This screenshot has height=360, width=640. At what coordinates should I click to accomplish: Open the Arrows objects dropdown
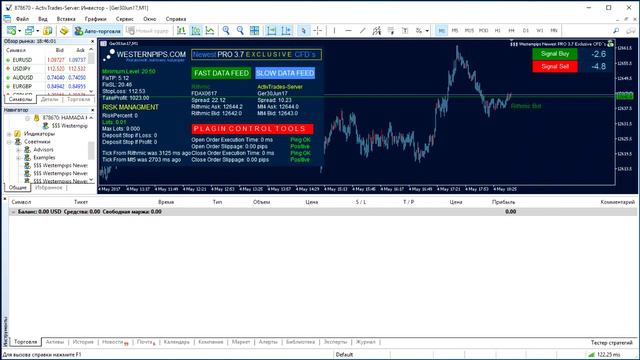point(427,31)
